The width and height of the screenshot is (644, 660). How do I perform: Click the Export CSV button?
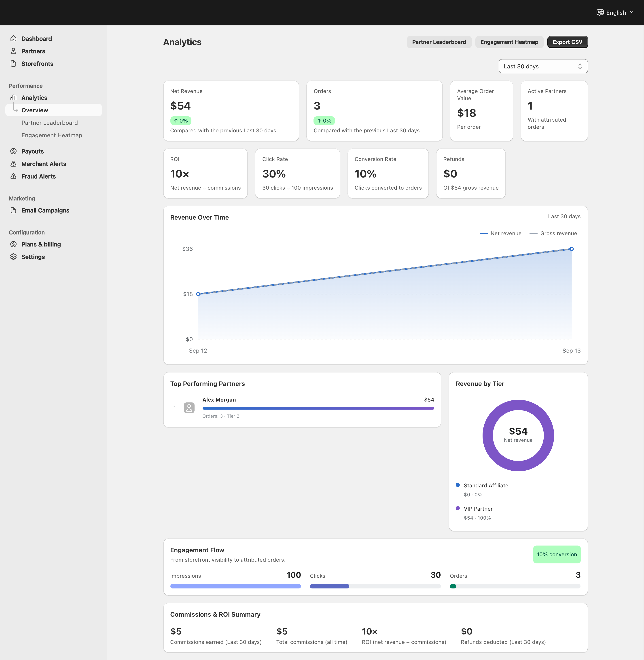click(x=567, y=42)
